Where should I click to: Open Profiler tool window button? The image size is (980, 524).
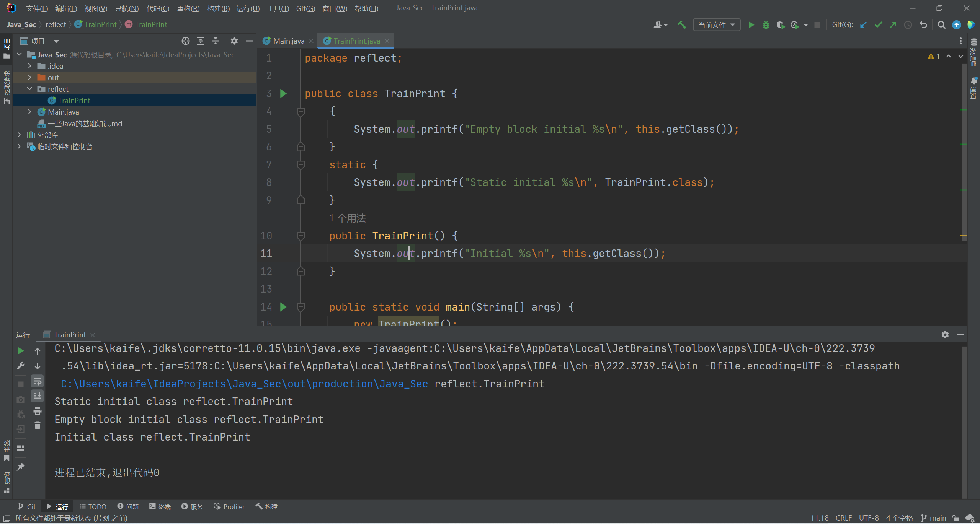tap(229, 506)
